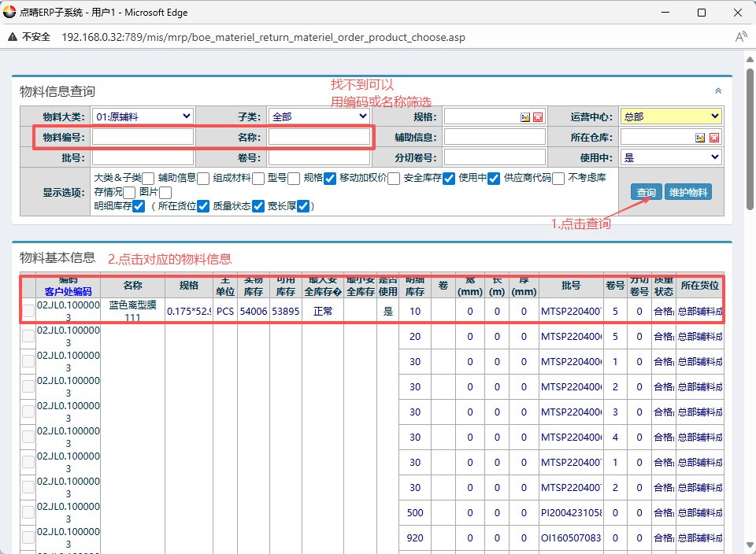
Task: Uncheck the 规格 display option
Action: [330, 179]
